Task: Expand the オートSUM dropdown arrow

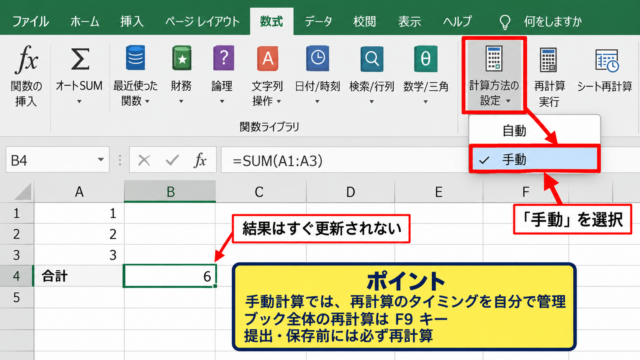Action: (x=79, y=101)
